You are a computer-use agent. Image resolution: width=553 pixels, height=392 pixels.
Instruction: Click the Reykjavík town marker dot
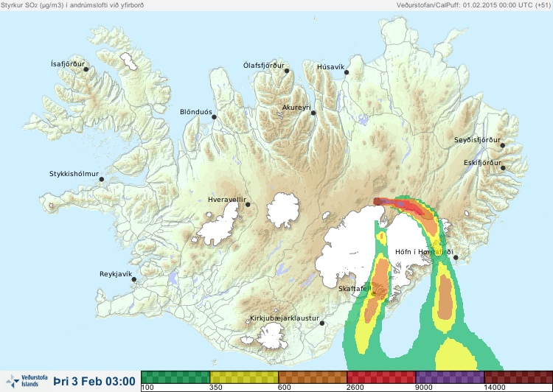tap(134, 279)
